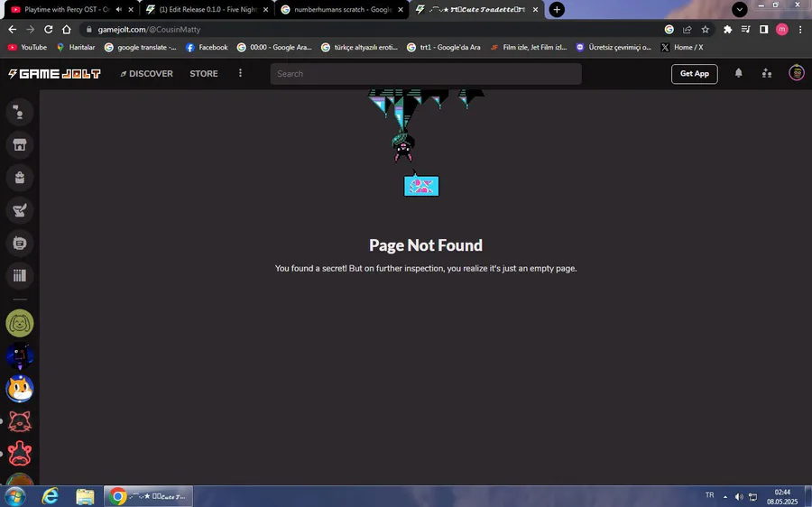The height and width of the screenshot is (507, 812).
Task: Reload the current page
Action: [48, 30]
